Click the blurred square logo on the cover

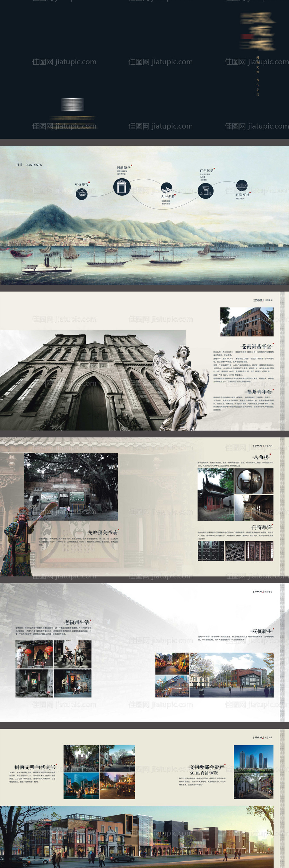coord(73,105)
